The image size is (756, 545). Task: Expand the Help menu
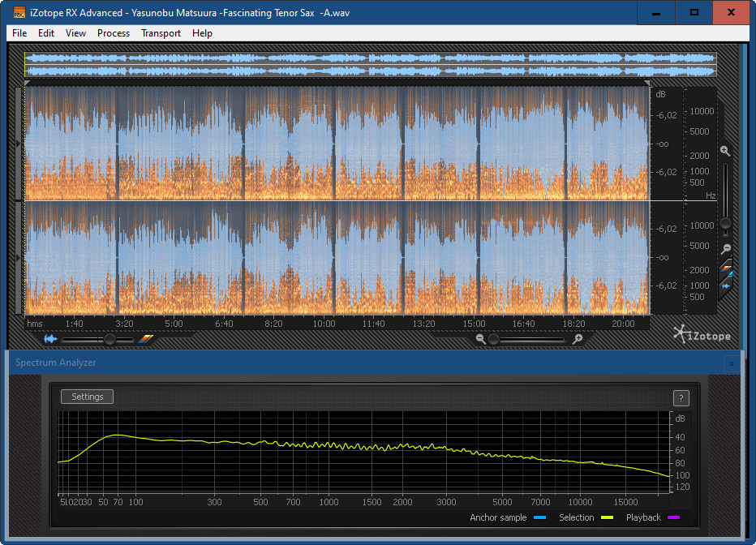tap(203, 33)
